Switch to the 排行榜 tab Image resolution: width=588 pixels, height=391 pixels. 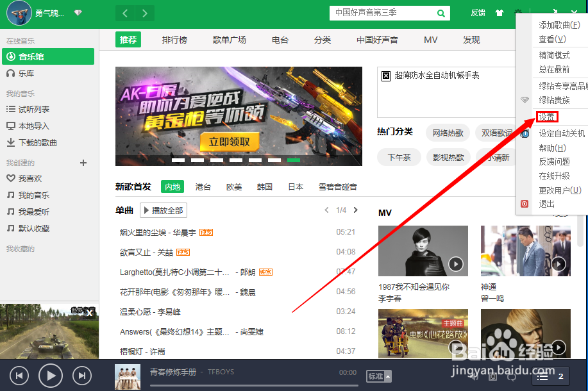174,40
